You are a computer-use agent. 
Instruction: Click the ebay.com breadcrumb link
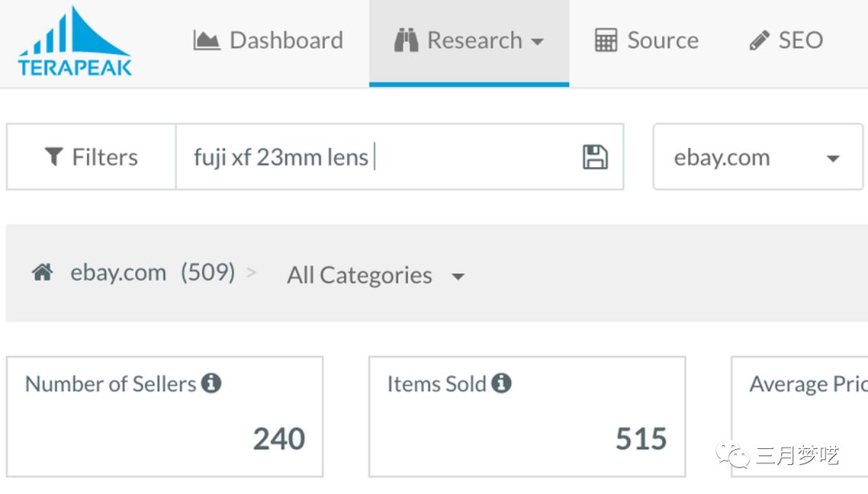(x=118, y=273)
